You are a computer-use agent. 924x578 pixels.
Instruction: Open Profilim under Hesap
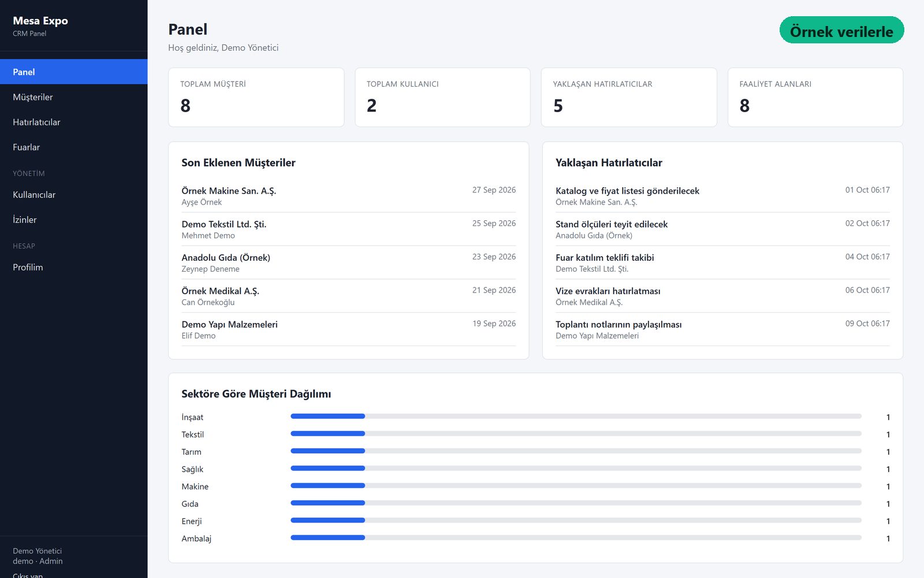[73, 267]
